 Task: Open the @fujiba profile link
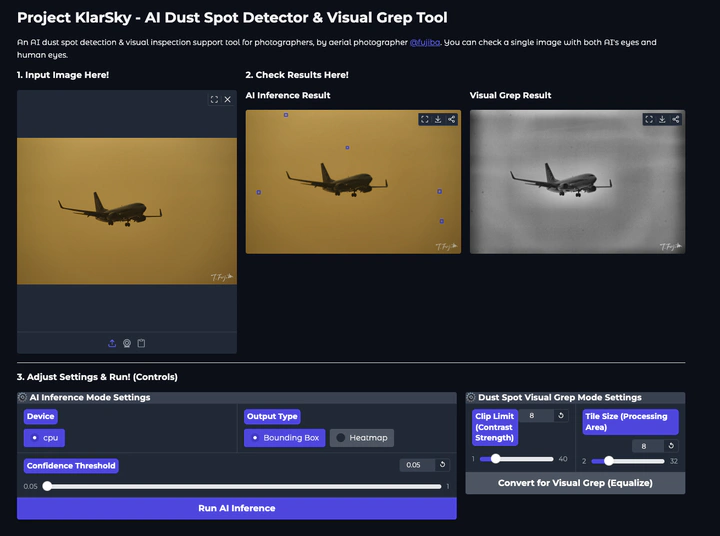point(422,42)
